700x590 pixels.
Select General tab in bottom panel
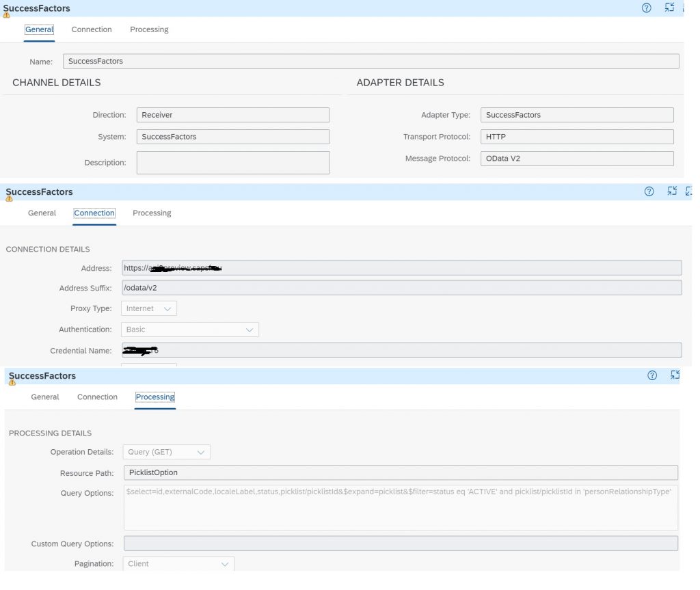[45, 397]
